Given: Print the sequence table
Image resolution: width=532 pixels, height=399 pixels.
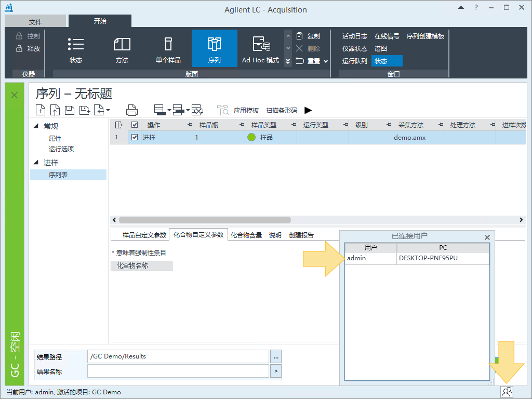Looking at the screenshot, I should tap(131, 110).
